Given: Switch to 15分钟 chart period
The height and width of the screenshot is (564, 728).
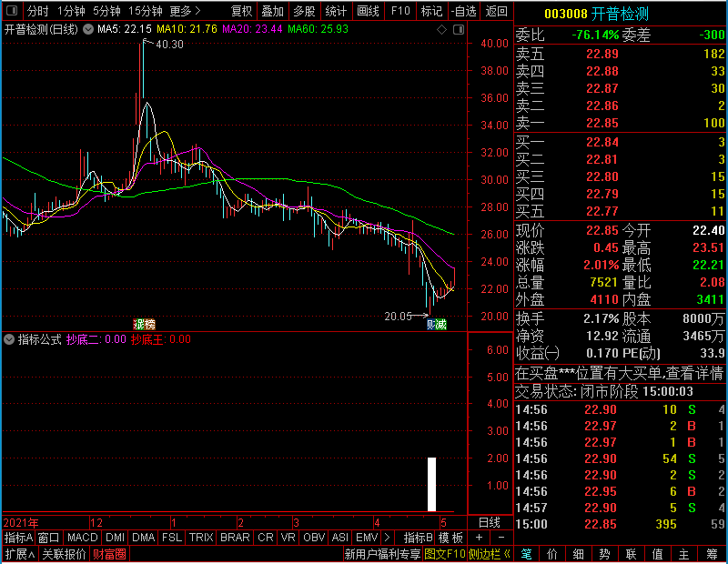Looking at the screenshot, I should click(x=146, y=11).
